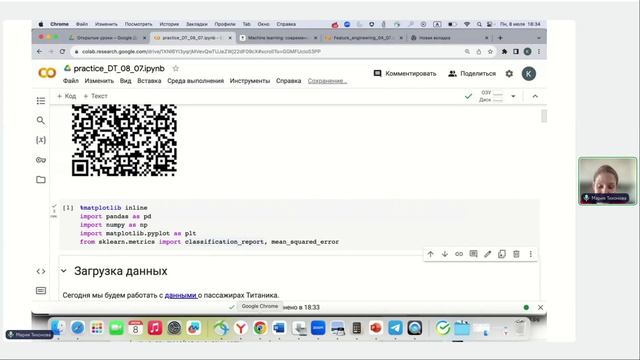
Task: Open the Справка menu in Colab
Action: click(x=289, y=81)
